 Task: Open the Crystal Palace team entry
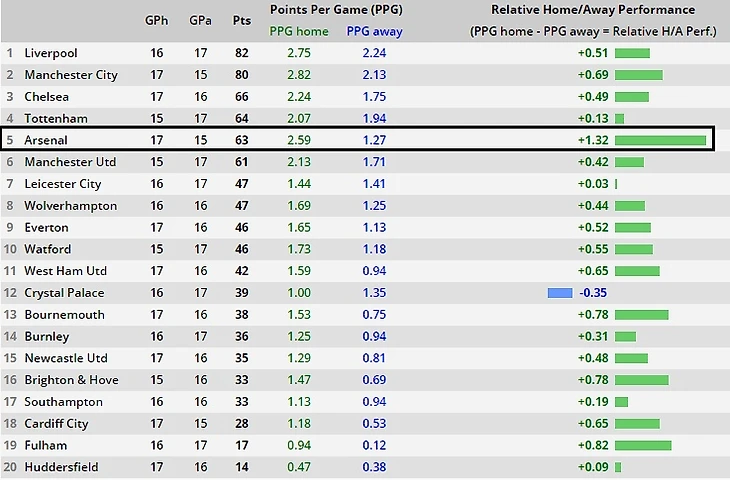[x=64, y=293]
